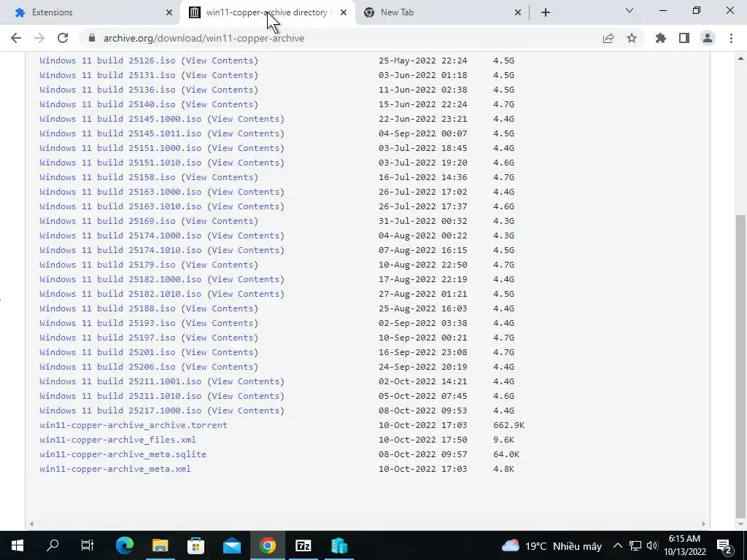Open taskbar Search
Screen dimensions: 747x560
coord(53,545)
